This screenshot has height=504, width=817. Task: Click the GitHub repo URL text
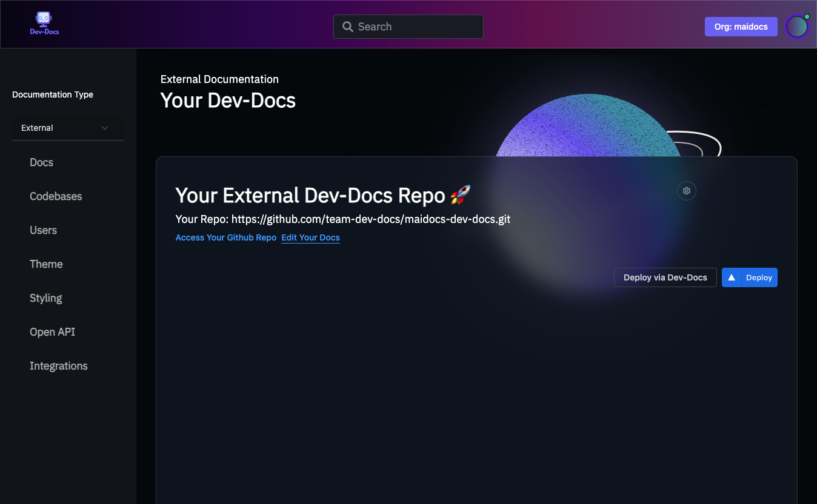point(370,219)
